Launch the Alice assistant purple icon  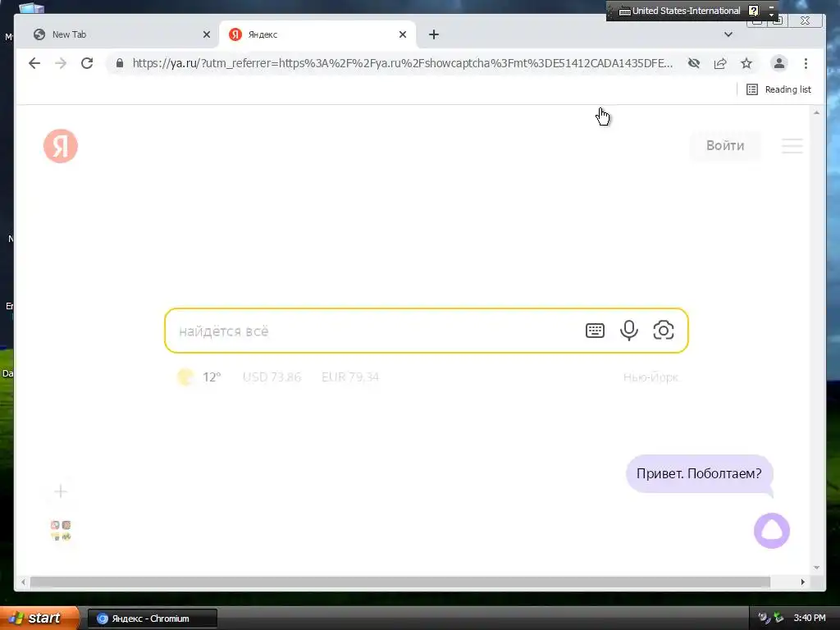pos(771,531)
